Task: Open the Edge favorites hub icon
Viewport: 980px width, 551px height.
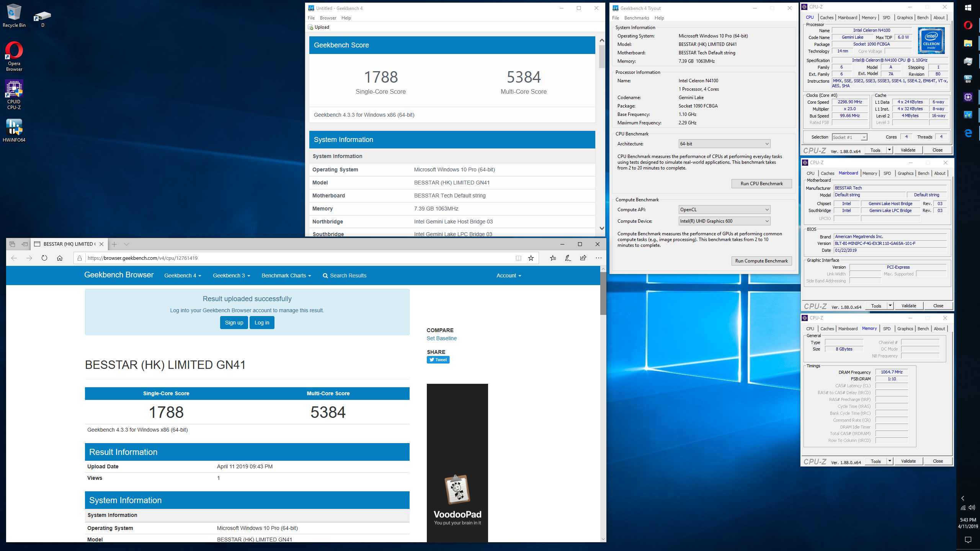Action: tap(553, 258)
